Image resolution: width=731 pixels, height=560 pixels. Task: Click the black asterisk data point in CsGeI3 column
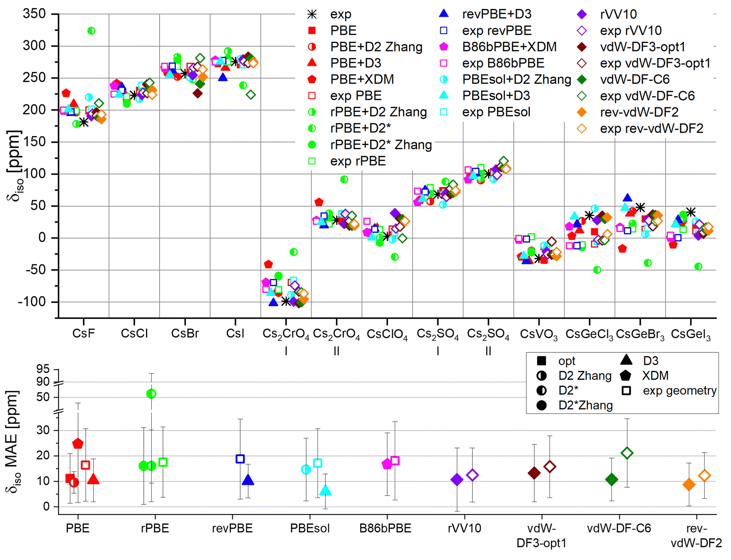pyautogui.click(x=691, y=212)
